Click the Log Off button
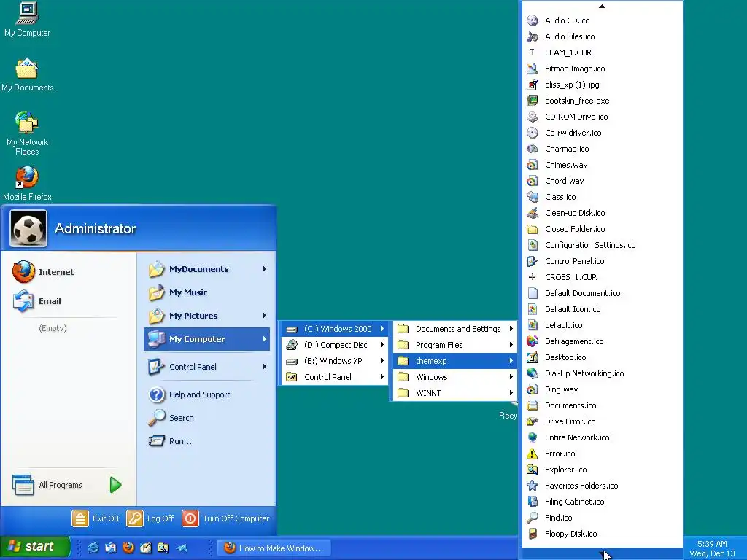This screenshot has height=560, width=747. (150, 518)
